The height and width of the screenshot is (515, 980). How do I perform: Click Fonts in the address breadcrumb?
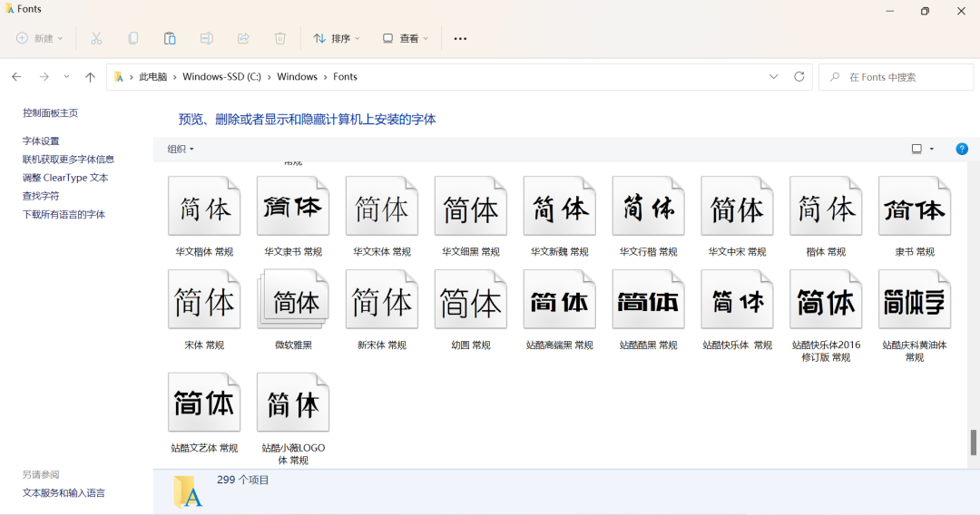345,77
